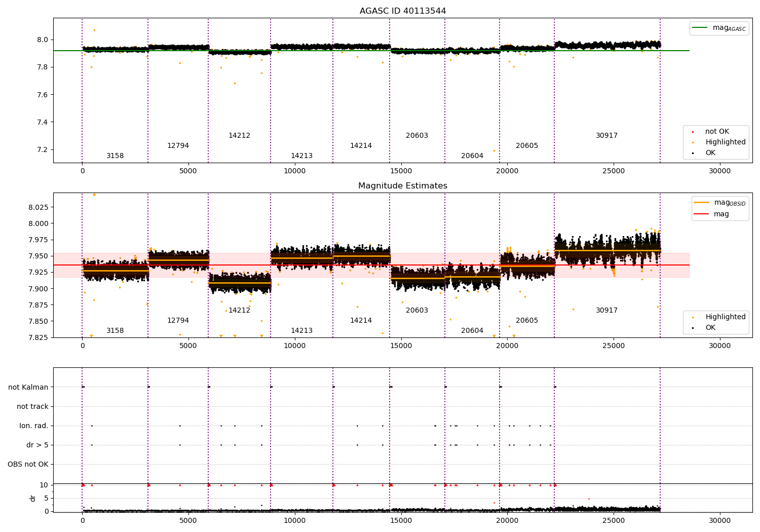
Task: Click OBSID label 14214 in top plot
Action: [x=361, y=146]
